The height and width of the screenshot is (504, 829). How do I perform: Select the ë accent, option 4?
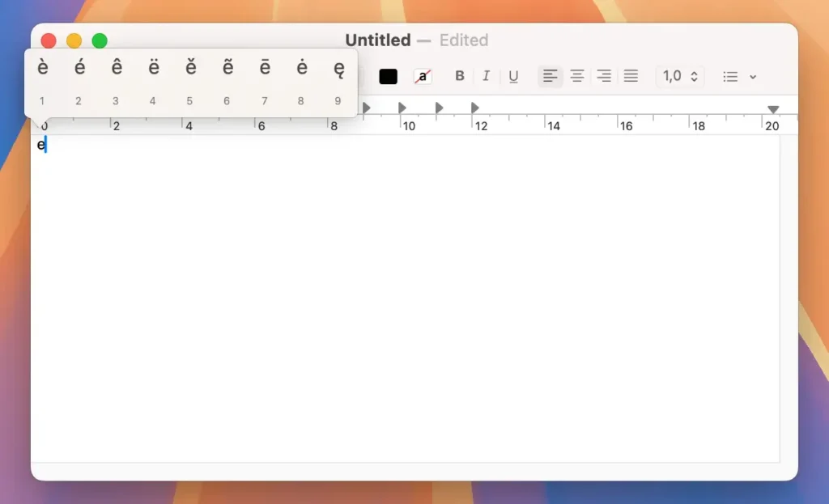coord(153,68)
